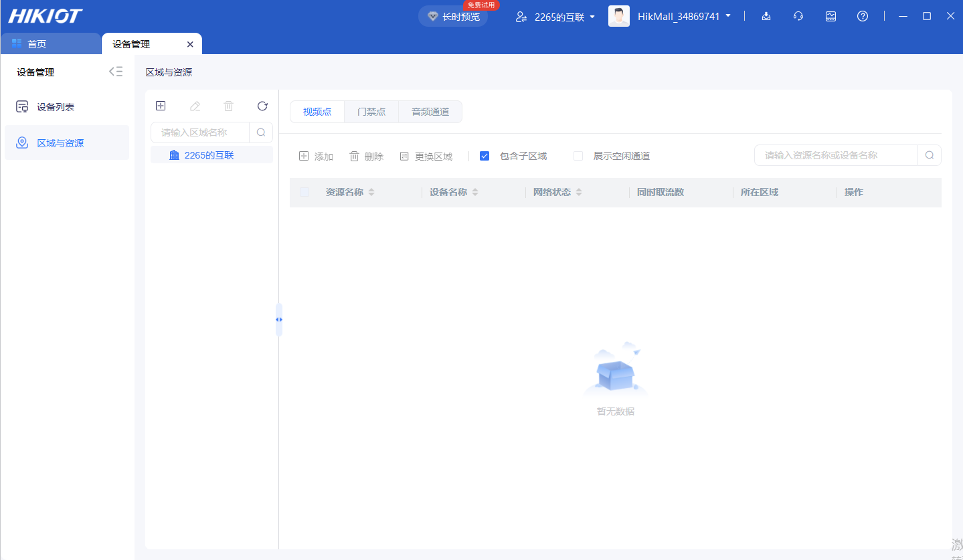
Task: Click the headset customer service icon
Action: pos(798,15)
